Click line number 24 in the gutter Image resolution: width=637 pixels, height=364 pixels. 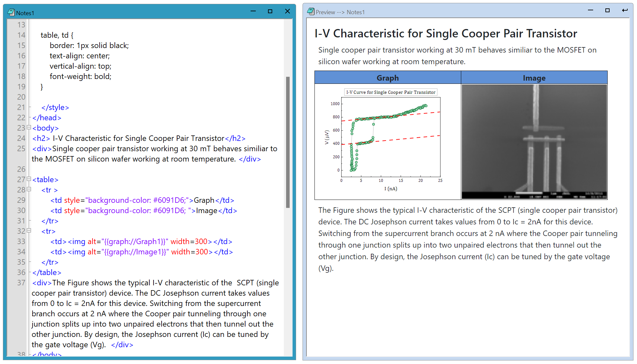click(21, 138)
